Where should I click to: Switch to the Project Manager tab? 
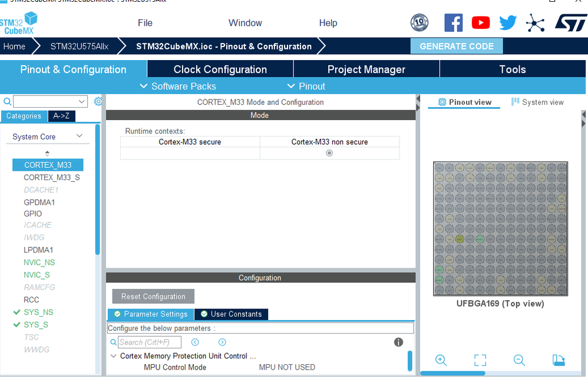click(x=366, y=69)
